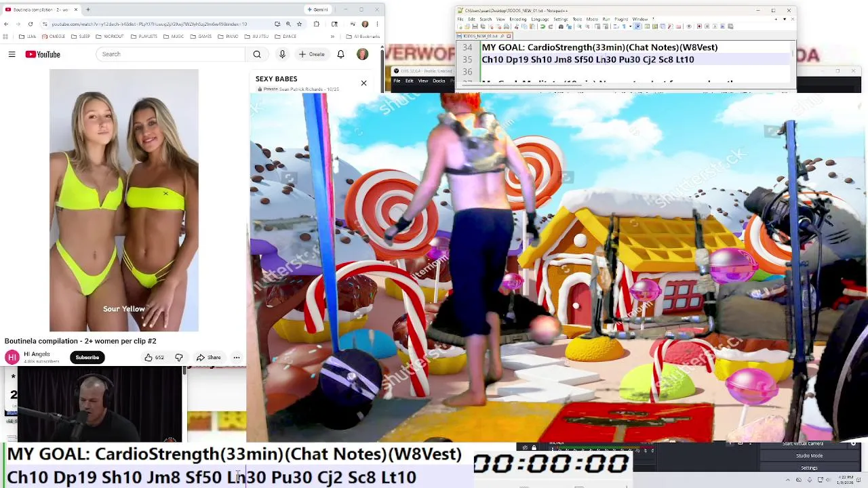Open YouTube notifications bell
This screenshot has height=488, width=868.
point(340,54)
